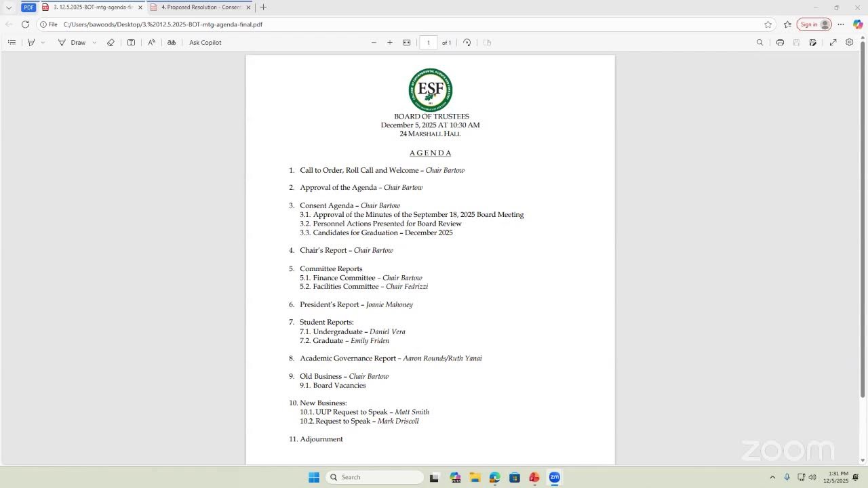Open the clock and date flyout
The height and width of the screenshot is (488, 868).
point(835,477)
